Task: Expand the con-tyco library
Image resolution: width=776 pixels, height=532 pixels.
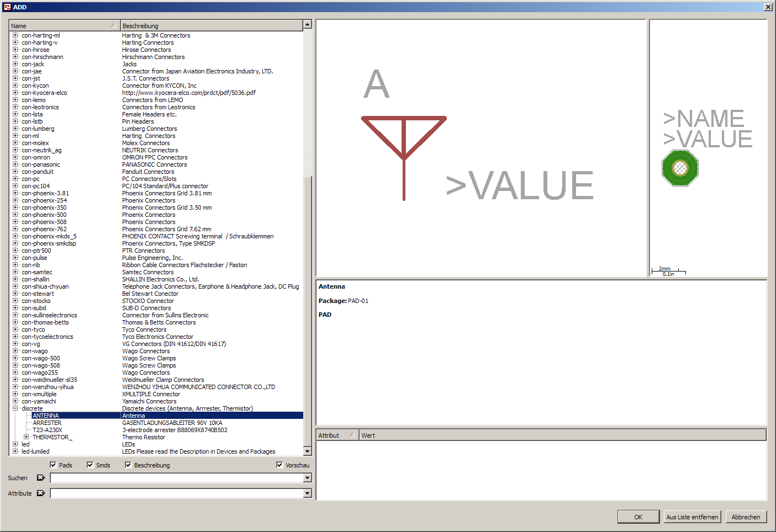Action: click(x=15, y=329)
